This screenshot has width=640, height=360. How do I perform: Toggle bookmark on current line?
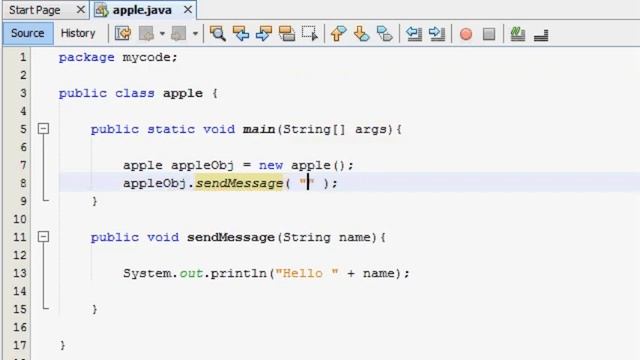tap(384, 33)
